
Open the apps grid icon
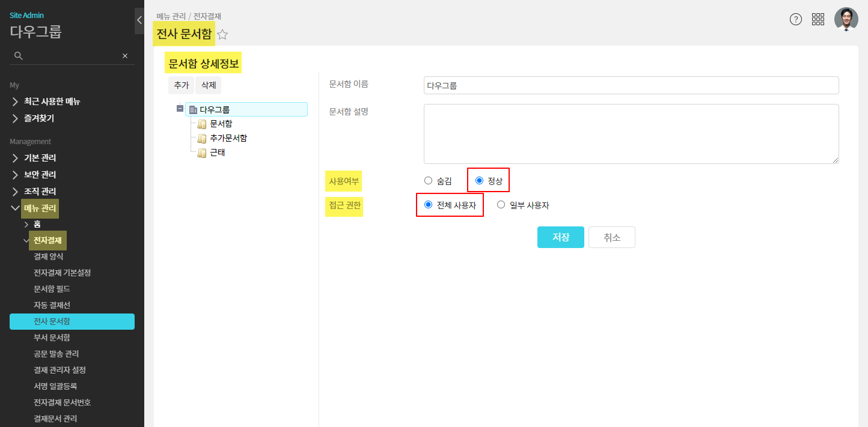pyautogui.click(x=818, y=19)
